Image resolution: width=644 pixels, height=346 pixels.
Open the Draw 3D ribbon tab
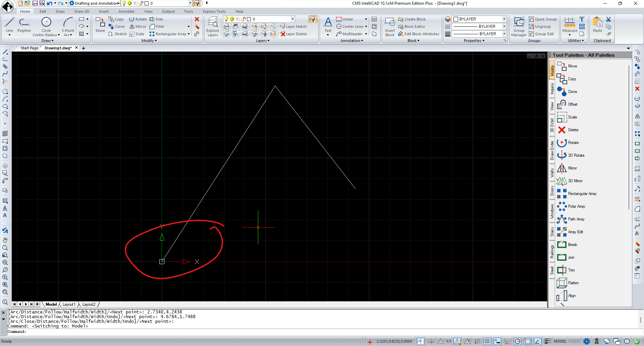[x=82, y=11]
